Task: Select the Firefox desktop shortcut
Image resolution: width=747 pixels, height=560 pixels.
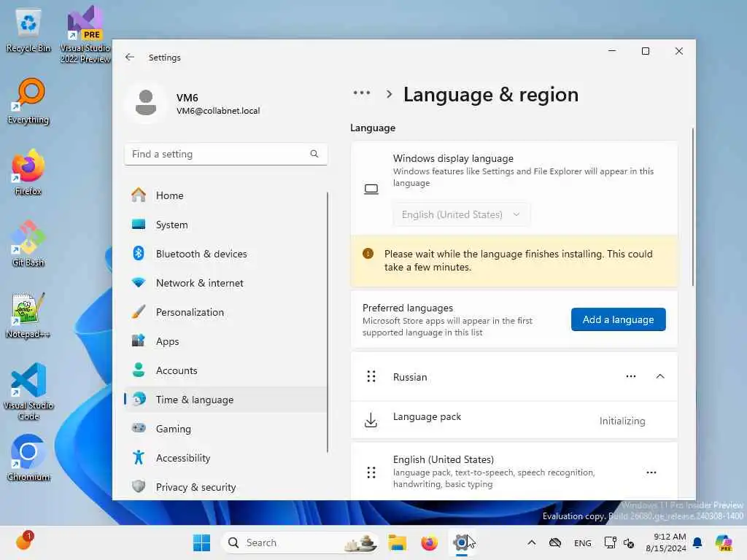Action: tap(28, 173)
